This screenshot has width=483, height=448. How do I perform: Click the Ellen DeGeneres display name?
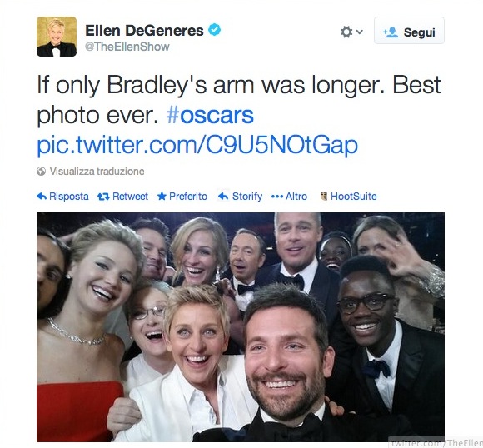144,31
